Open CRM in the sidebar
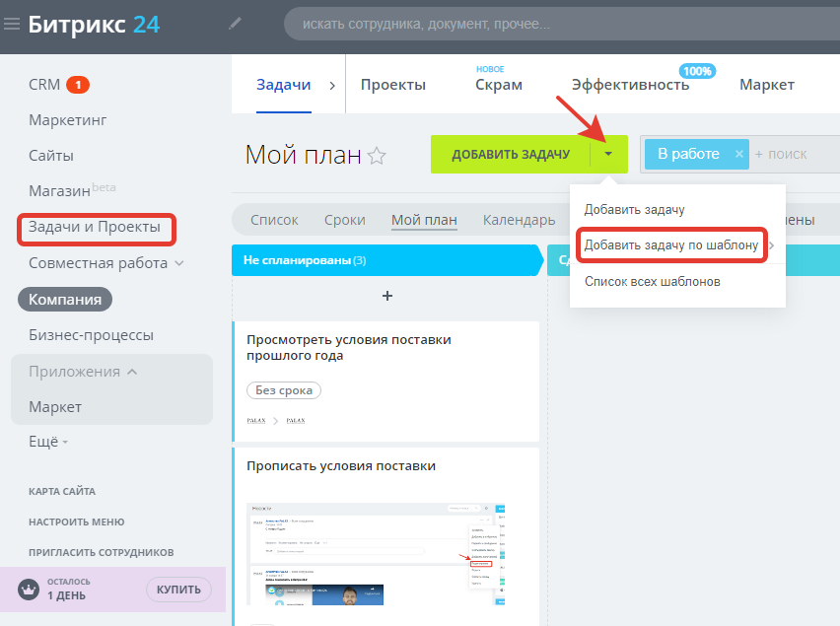 pyautogui.click(x=44, y=85)
